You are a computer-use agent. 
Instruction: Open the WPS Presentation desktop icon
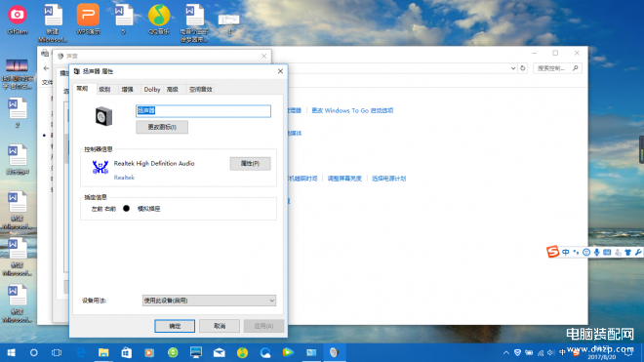click(x=88, y=19)
